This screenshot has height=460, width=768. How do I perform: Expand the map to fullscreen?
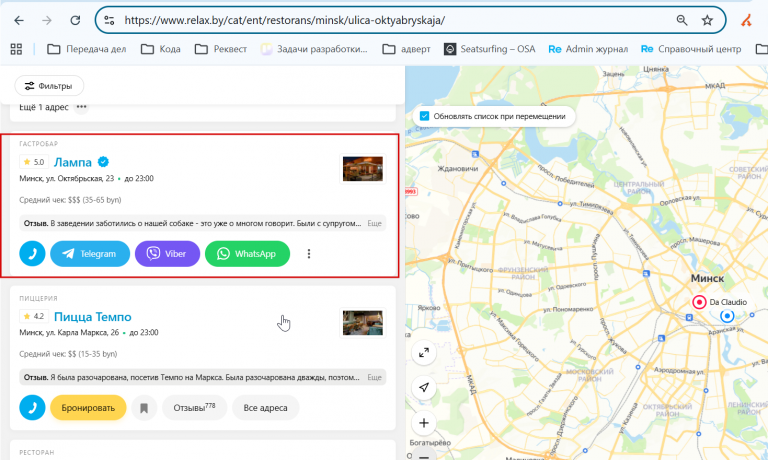coord(424,352)
